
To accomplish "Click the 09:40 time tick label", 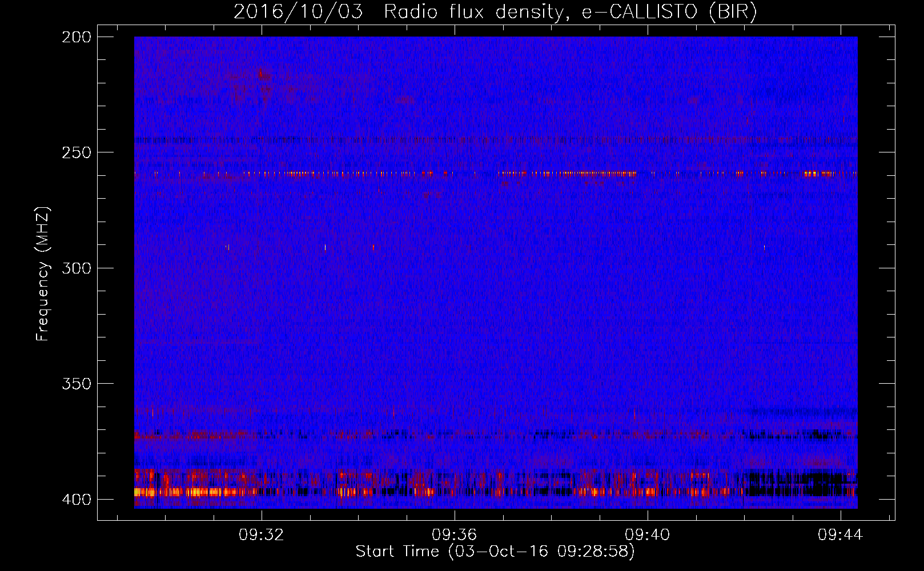I will point(648,535).
